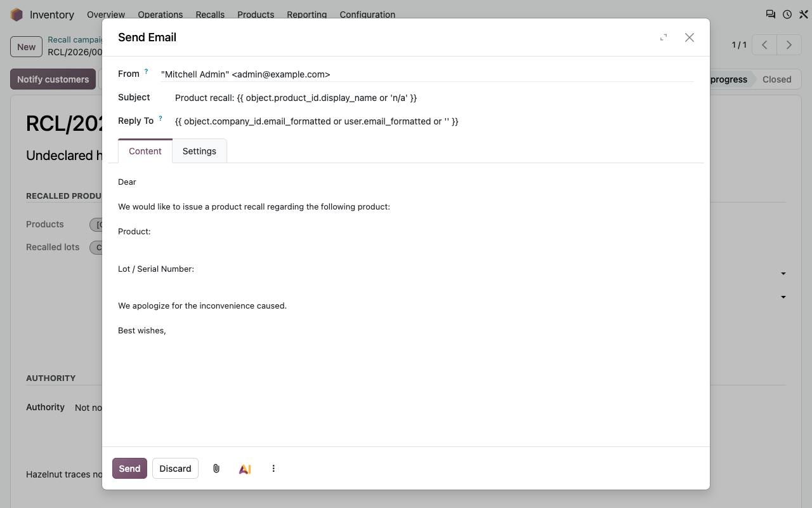The width and height of the screenshot is (812, 508).
Task: Click the Notify customers button
Action: (53, 79)
